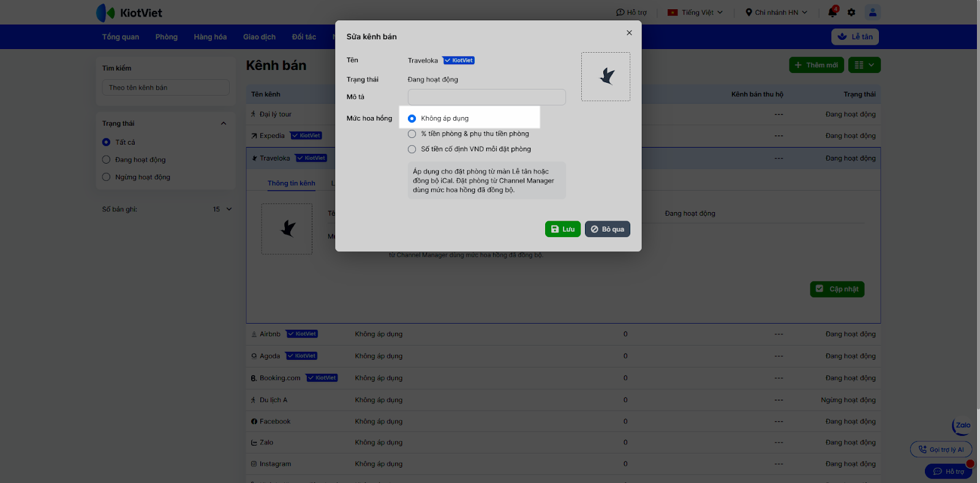Click the Zalo channel icon in the table

coord(254,443)
